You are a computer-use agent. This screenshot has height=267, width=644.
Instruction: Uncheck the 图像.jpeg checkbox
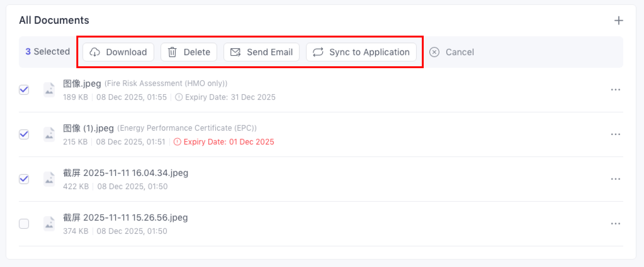(x=24, y=90)
